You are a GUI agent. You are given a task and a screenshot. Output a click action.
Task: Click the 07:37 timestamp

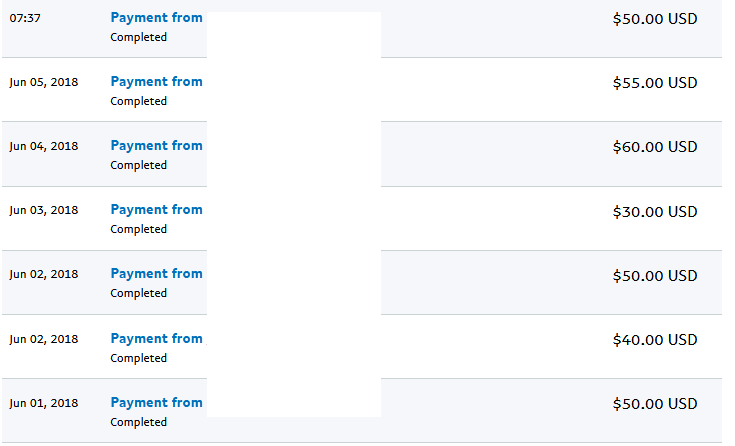pos(25,18)
